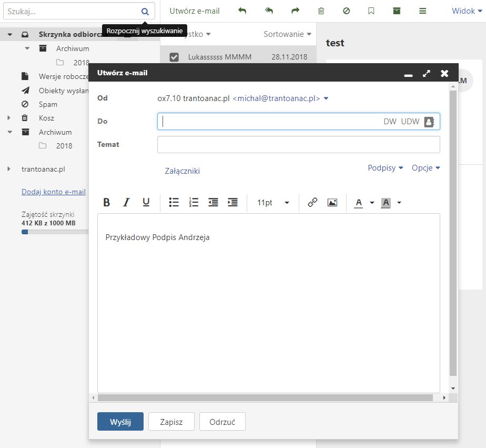Image resolution: width=486 pixels, height=448 pixels.
Task: Click Utwórz e-mail in top toolbar
Action: pyautogui.click(x=195, y=11)
